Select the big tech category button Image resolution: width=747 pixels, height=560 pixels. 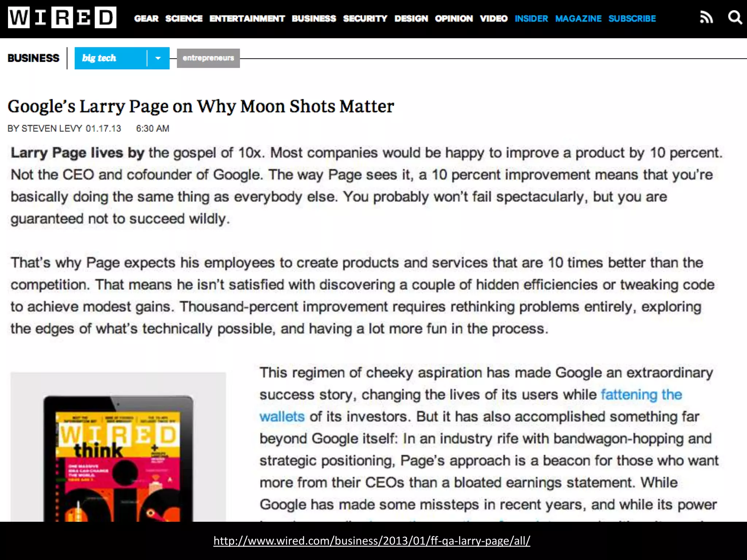click(111, 58)
